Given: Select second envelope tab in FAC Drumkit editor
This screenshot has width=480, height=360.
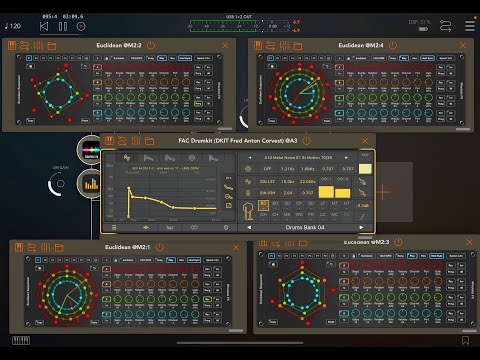Looking at the screenshot, I should point(170,158).
